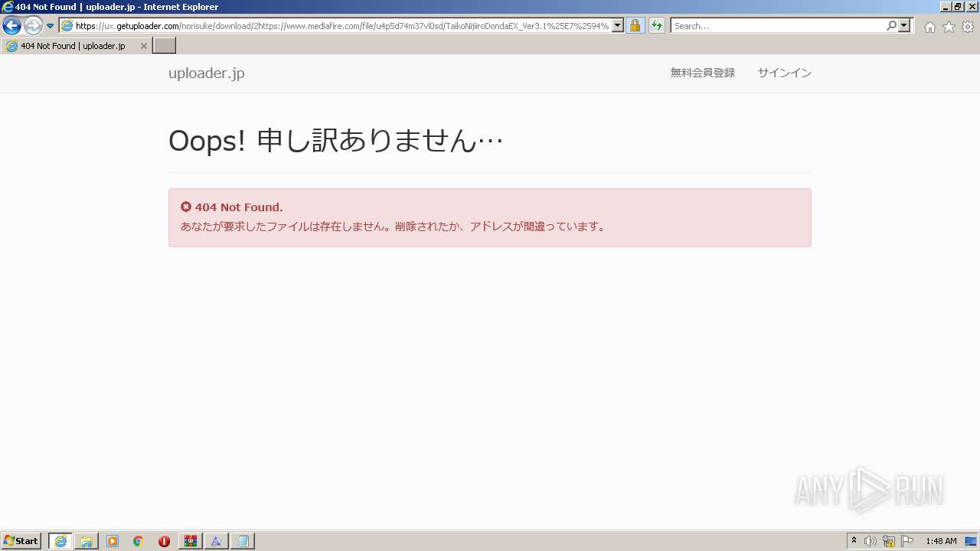Click the error message about the missing file
980x551 pixels.
394,227
